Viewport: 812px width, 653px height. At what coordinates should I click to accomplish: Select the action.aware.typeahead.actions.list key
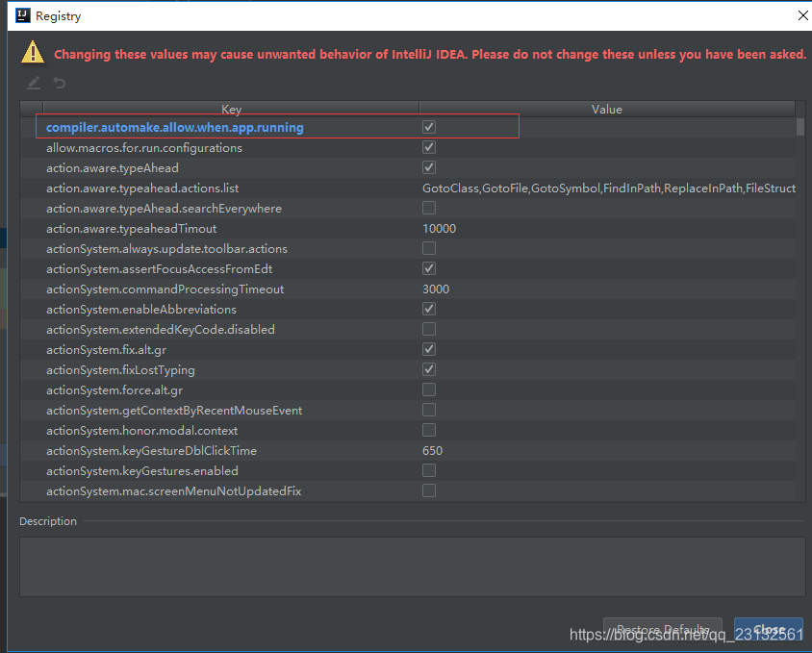point(142,188)
